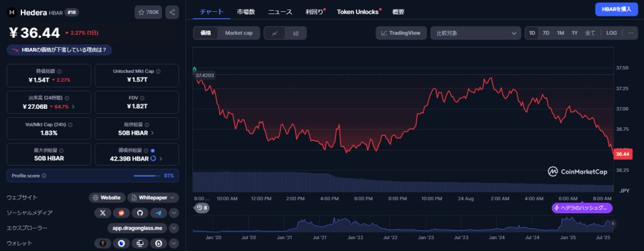This screenshot has height=251, width=644.
Task: Switch to the ニュース tab
Action: [x=280, y=12]
